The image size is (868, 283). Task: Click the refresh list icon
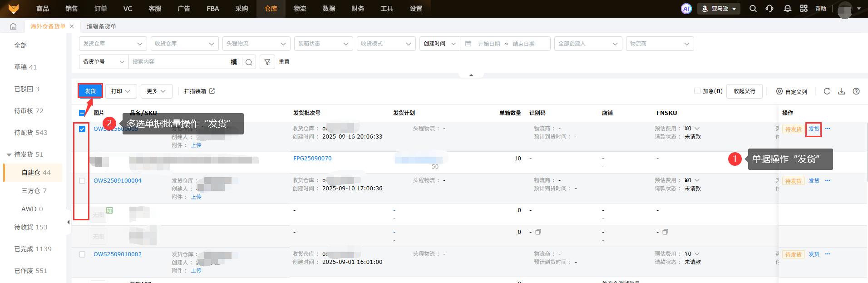(827, 91)
